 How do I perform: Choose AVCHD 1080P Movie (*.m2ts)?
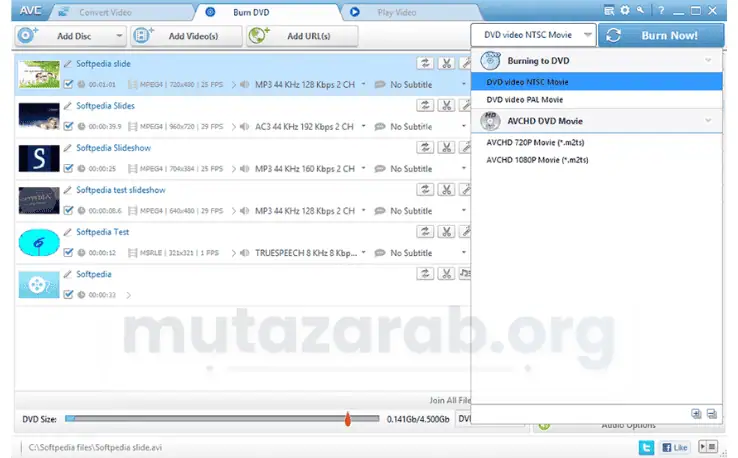(596, 160)
